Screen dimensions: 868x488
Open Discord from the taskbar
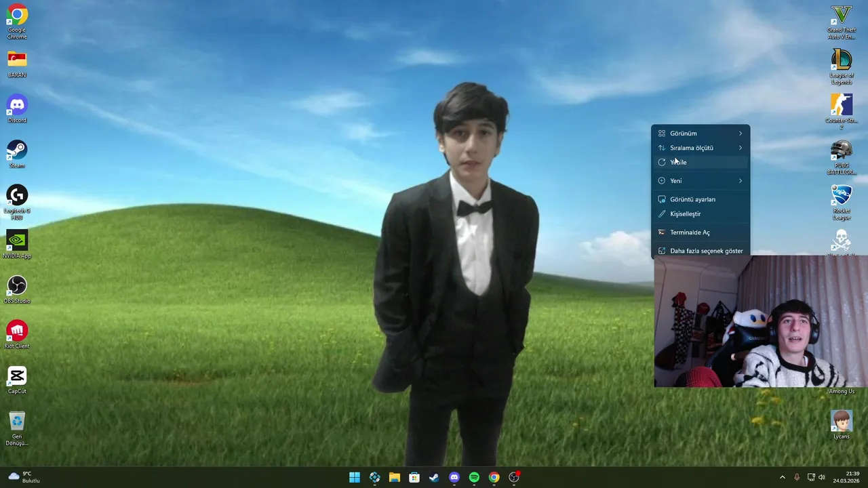coord(454,477)
